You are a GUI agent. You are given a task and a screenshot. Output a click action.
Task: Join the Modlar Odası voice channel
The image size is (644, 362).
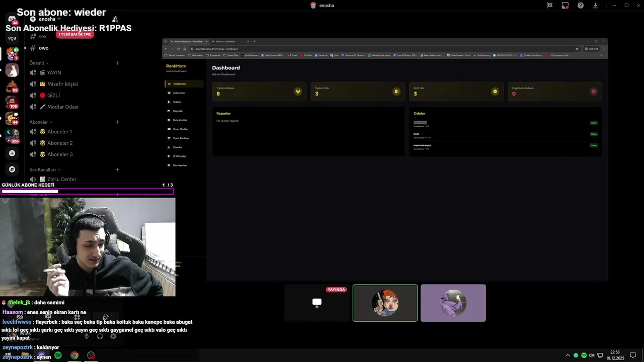click(74, 107)
